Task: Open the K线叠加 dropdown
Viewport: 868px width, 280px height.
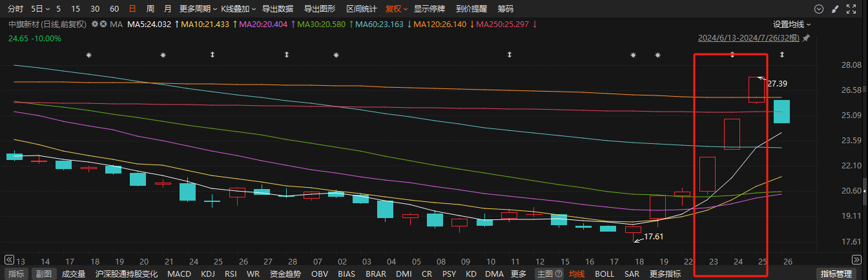Action: [x=238, y=9]
